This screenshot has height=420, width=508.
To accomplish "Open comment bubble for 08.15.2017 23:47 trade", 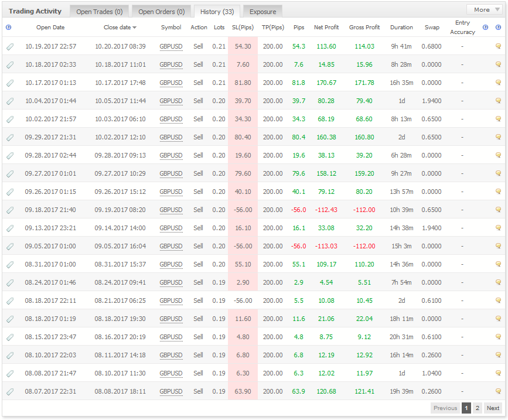I will point(498,336).
